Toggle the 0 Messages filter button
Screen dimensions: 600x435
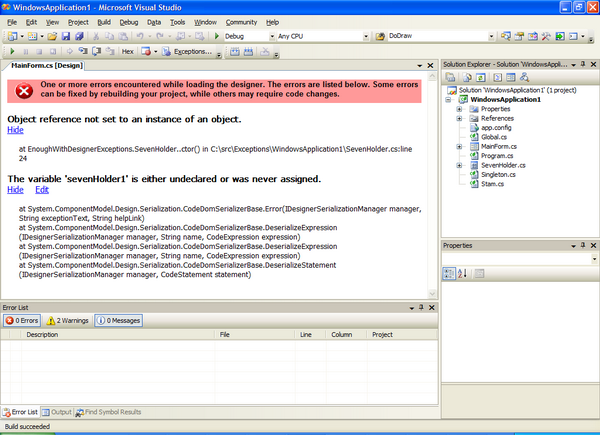(x=119, y=321)
